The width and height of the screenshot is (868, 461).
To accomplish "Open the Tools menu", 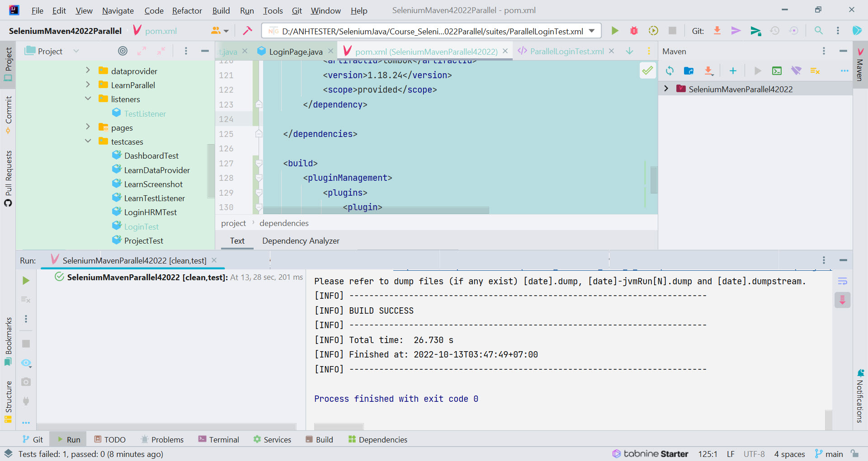I will coord(273,10).
